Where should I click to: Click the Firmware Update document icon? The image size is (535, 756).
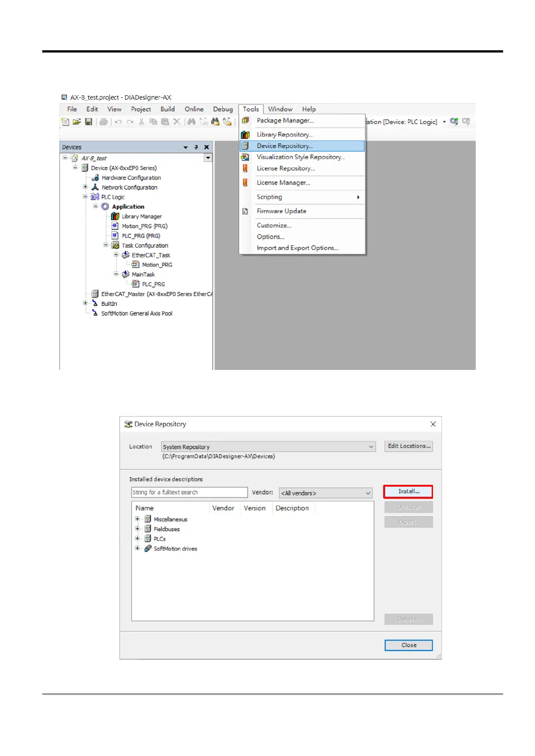[x=245, y=211]
